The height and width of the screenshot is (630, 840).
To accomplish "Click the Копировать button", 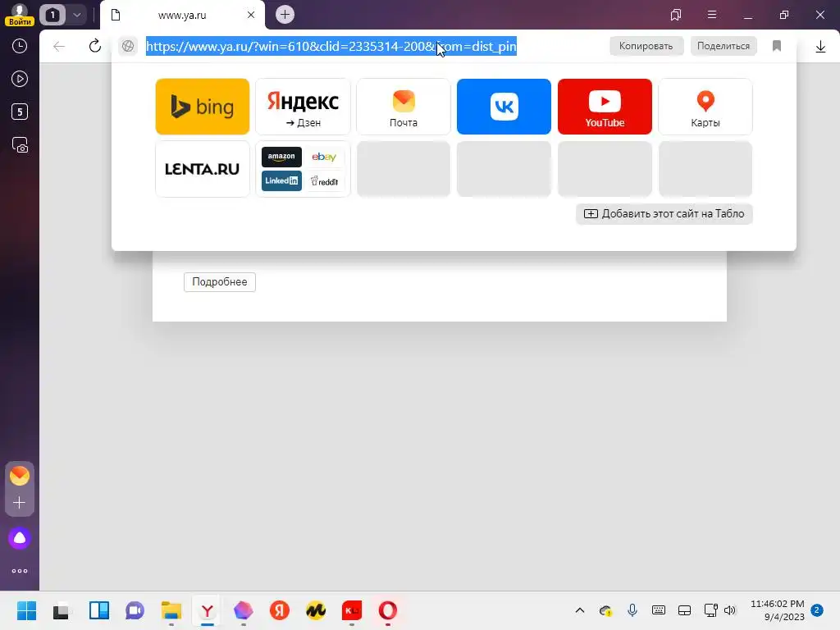I will [x=646, y=46].
